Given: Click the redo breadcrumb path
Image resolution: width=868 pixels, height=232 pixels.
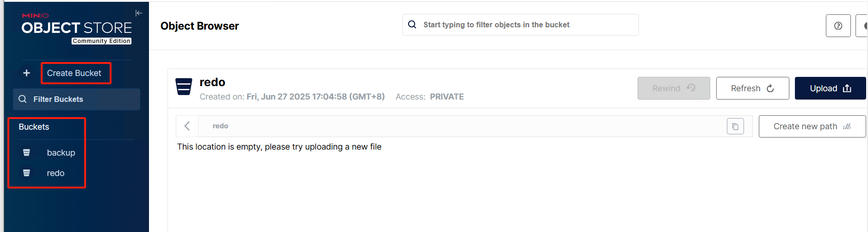Looking at the screenshot, I should click(220, 126).
